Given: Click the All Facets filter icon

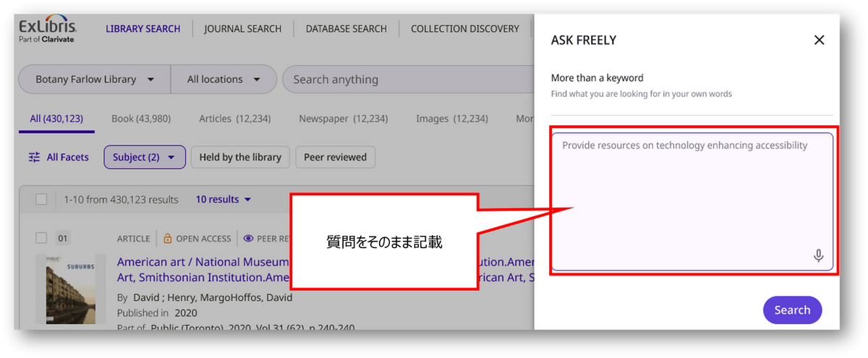Looking at the screenshot, I should click(x=34, y=157).
